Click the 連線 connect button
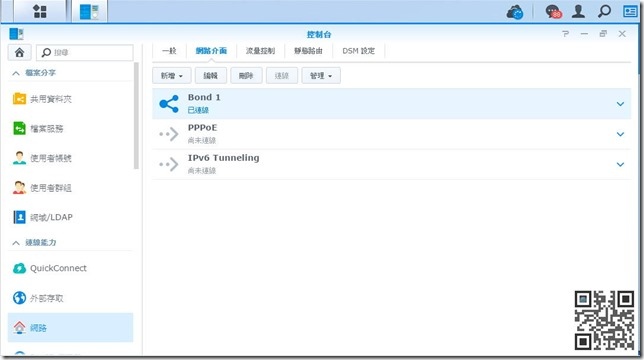644x360 pixels. tap(282, 76)
